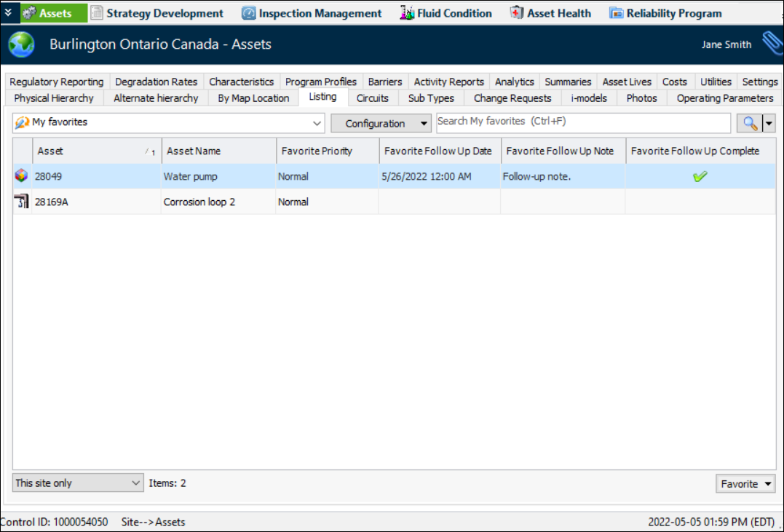Open the Inspection Management module
Viewport: 784px width, 532px height.
[312, 13]
